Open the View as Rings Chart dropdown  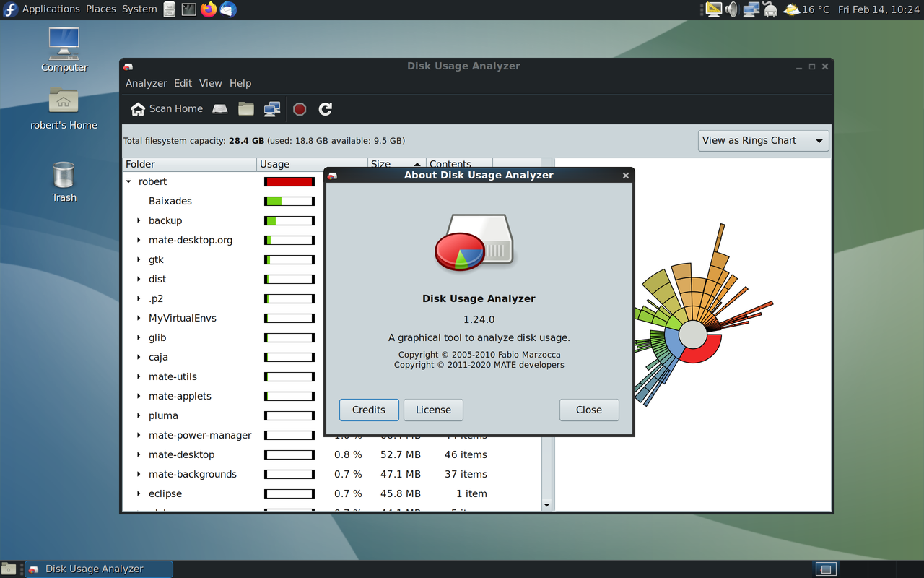(764, 141)
